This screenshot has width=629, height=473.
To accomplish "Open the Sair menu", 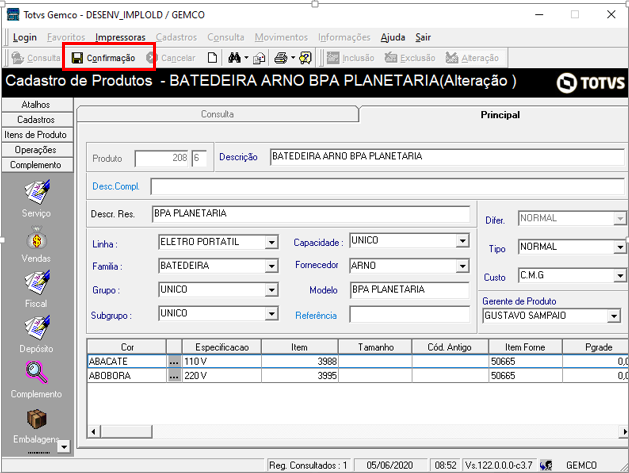I will [x=423, y=37].
